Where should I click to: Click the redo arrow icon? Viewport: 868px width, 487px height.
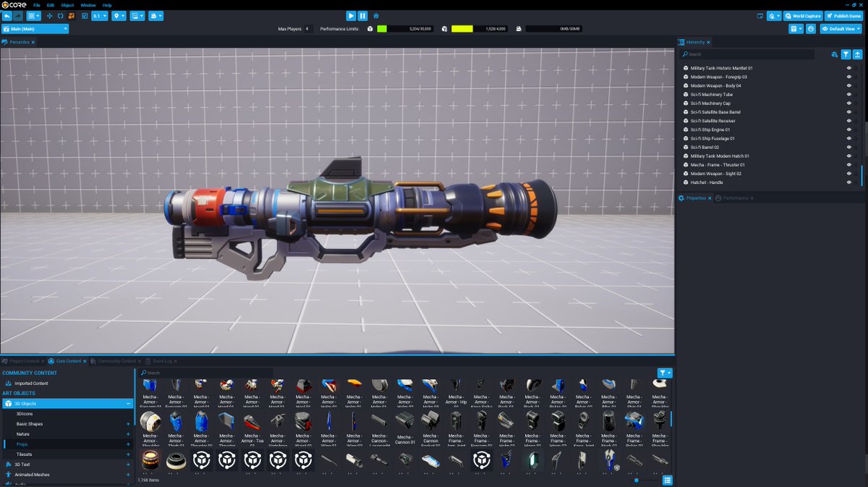17,15
